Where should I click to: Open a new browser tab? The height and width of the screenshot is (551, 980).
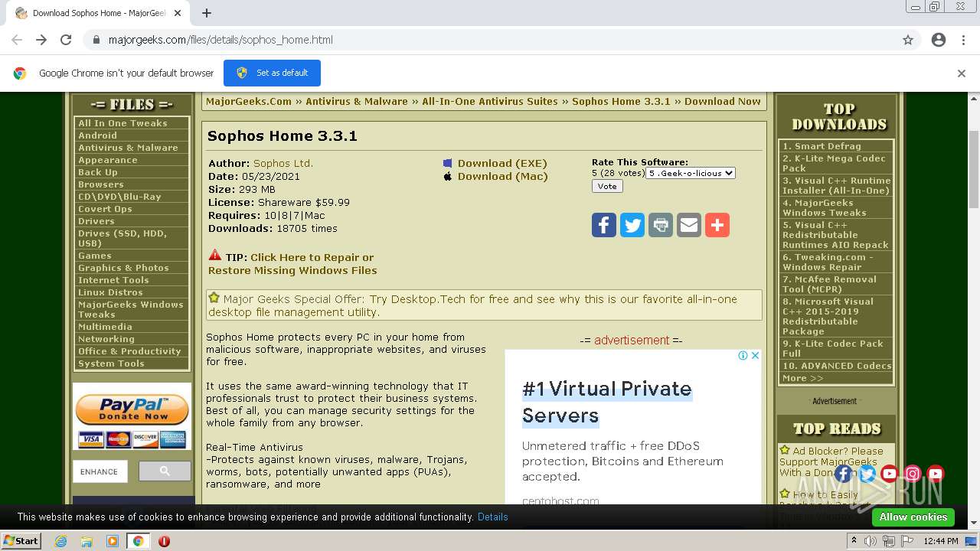click(x=206, y=13)
